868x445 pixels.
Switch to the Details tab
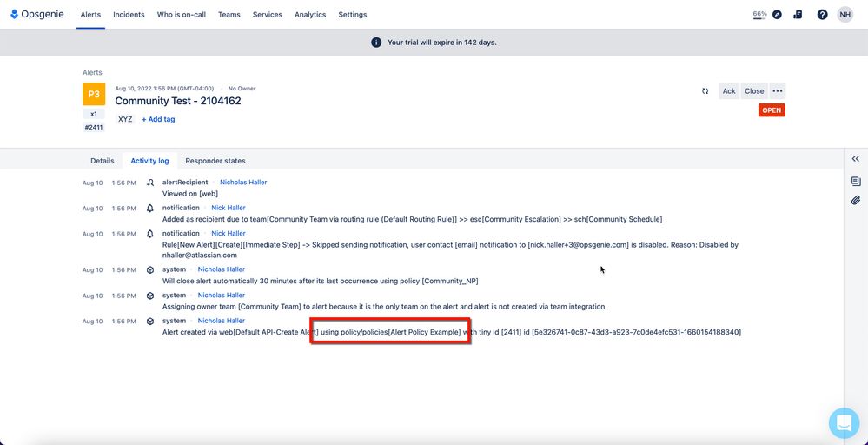(x=103, y=161)
